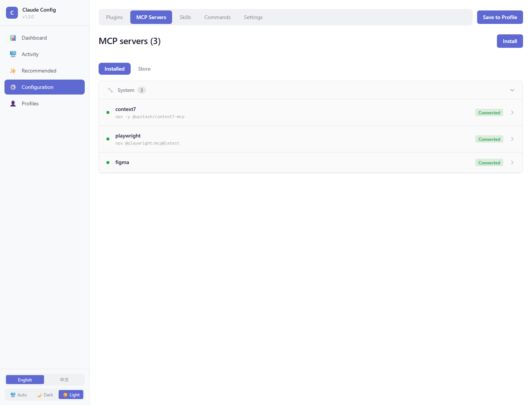
Task: Go to Recommended in sidebar
Action: (x=44, y=71)
